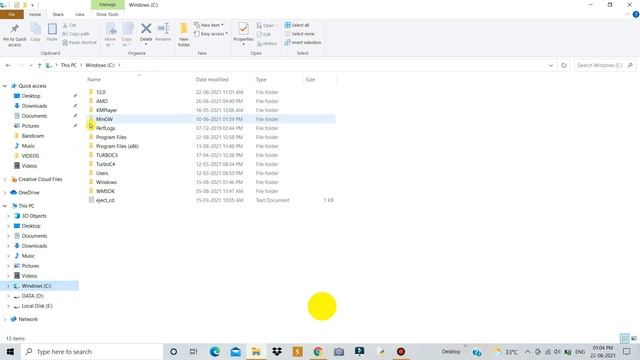Open Chrome from the taskbar
Viewport: 640px width, 360px height.
[318, 351]
